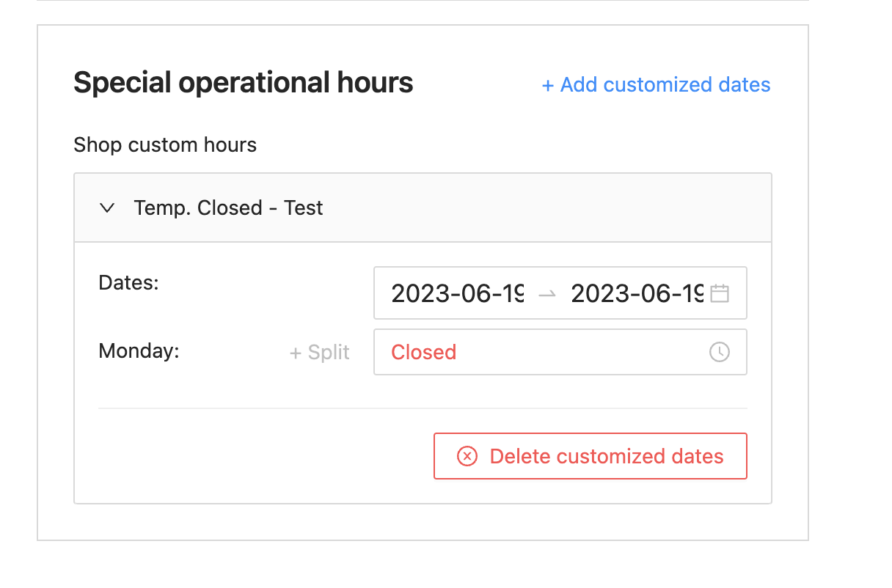This screenshot has height=588, width=892.
Task: Edit the start date 2023-06-19
Action: (x=458, y=293)
